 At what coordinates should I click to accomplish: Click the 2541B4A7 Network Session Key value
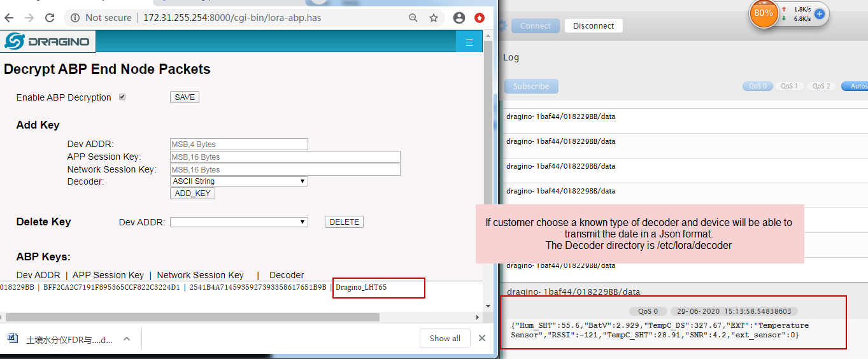click(258, 287)
